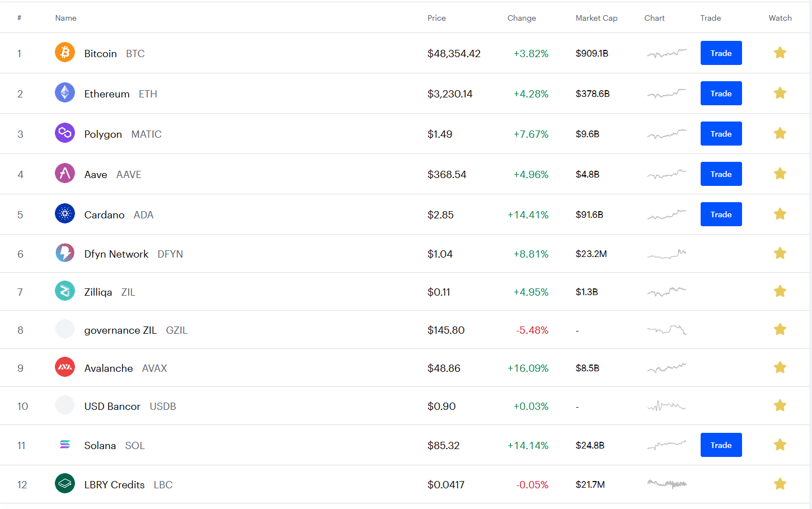Open Trade for Aave
The image size is (812, 509).
click(x=721, y=174)
